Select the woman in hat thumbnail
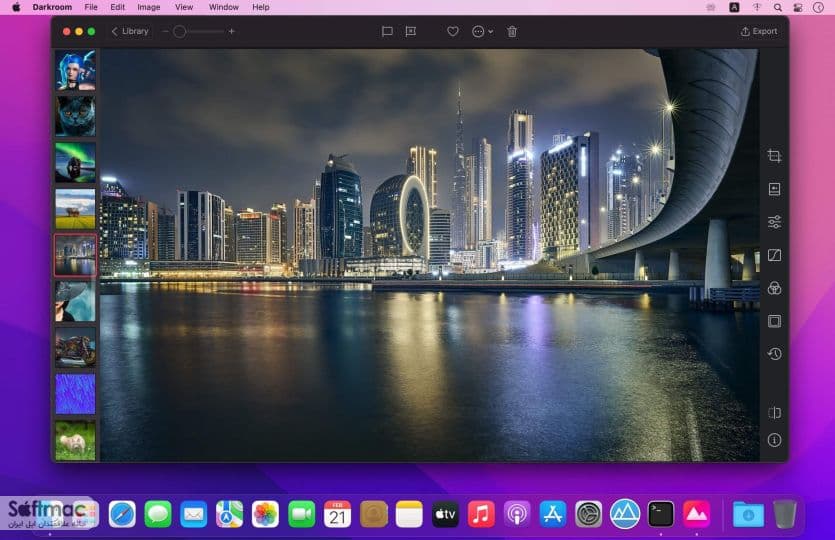835x540 pixels. (75, 301)
